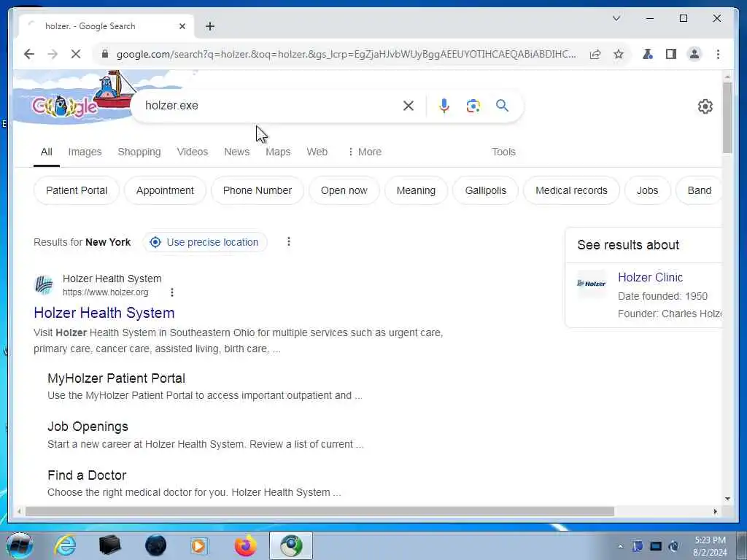Open Find a Doctor sitelink
This screenshot has height=560, width=747.
(x=87, y=475)
